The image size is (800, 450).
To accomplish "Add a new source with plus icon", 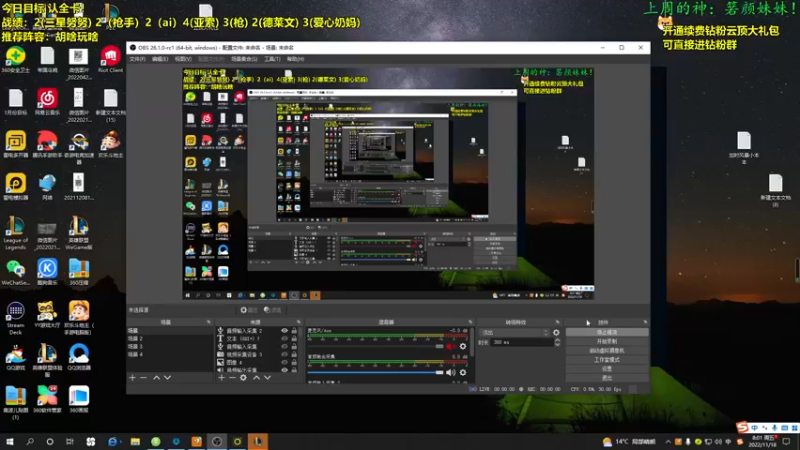I will coord(221,378).
